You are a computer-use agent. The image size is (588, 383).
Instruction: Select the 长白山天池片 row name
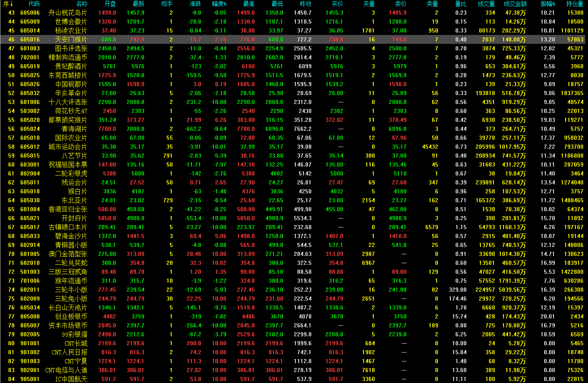click(68, 307)
